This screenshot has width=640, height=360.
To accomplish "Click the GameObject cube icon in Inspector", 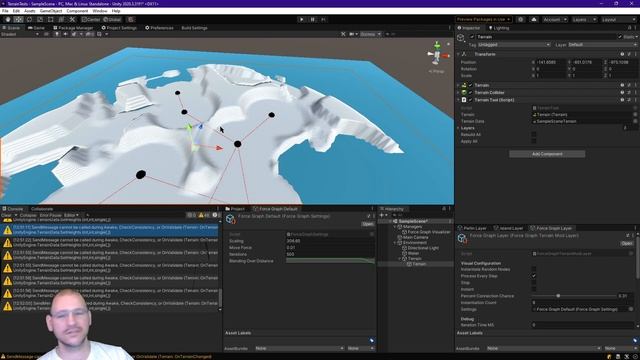I will [461, 38].
